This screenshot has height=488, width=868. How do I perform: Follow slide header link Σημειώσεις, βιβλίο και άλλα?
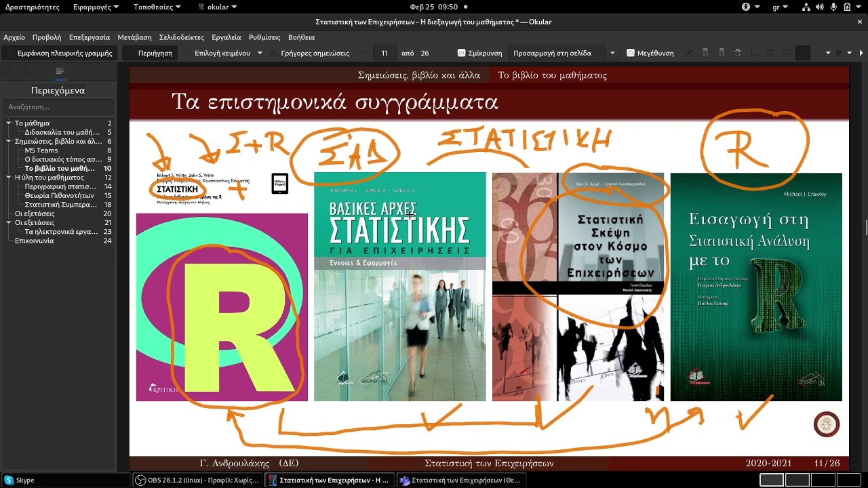point(418,75)
